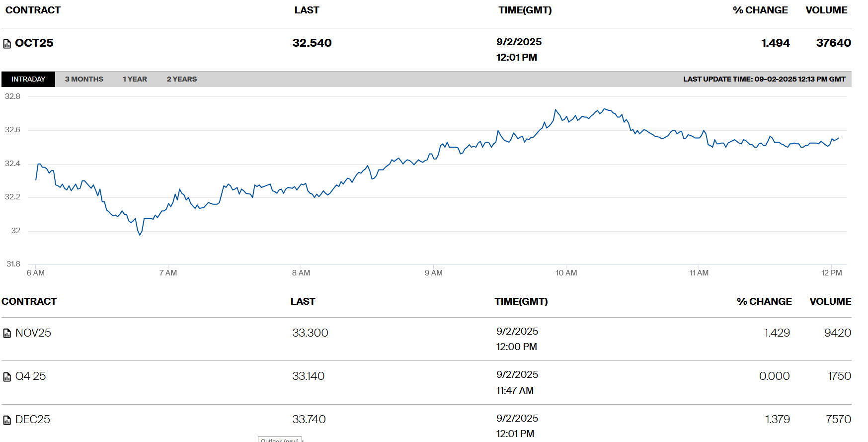Screen dimensions: 868x442
Task: Click the OCT25 last price 32.540
Action: tap(312, 43)
